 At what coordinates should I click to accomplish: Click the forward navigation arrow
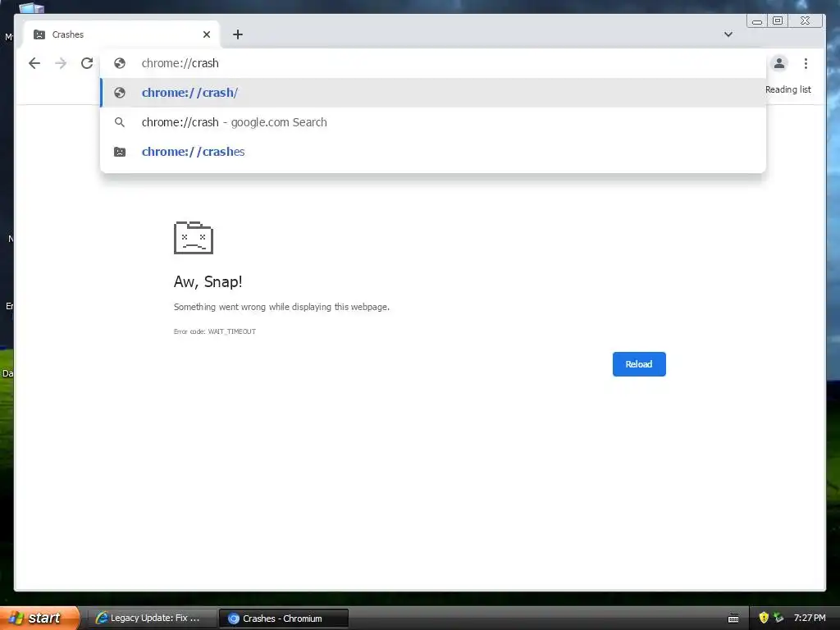click(61, 63)
